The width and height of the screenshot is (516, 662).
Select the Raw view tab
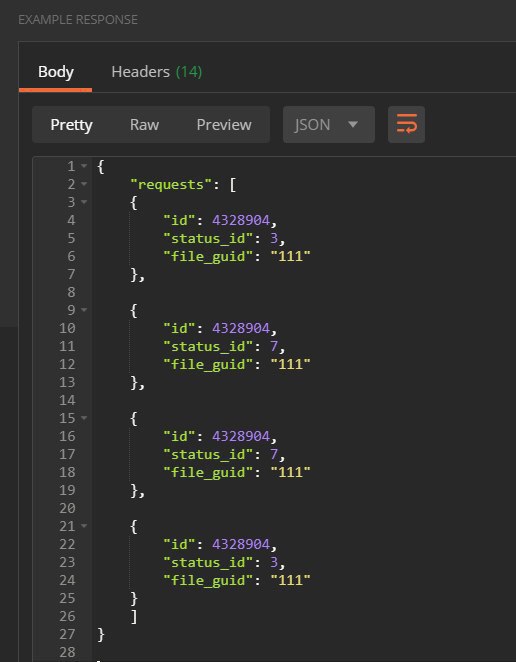pos(144,125)
